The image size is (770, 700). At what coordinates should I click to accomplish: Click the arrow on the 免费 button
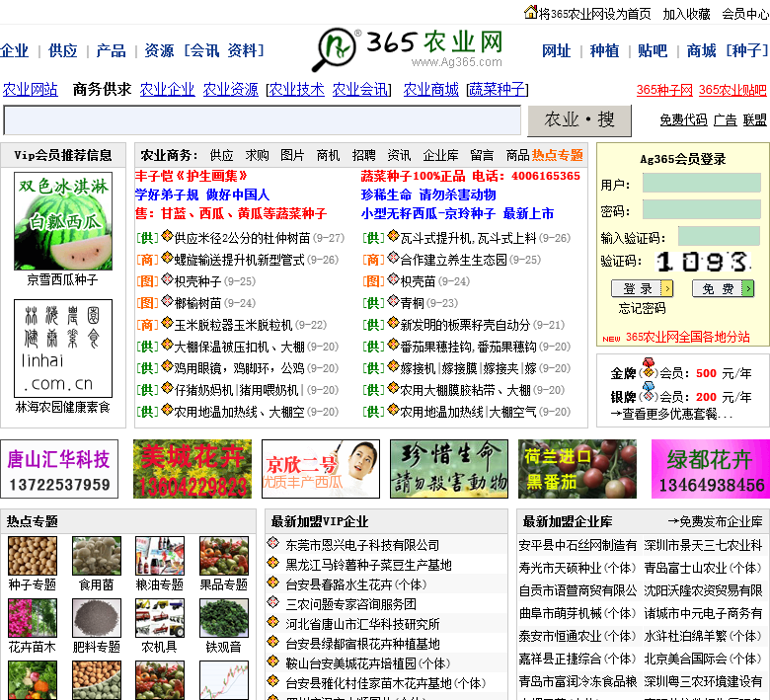tap(747, 288)
